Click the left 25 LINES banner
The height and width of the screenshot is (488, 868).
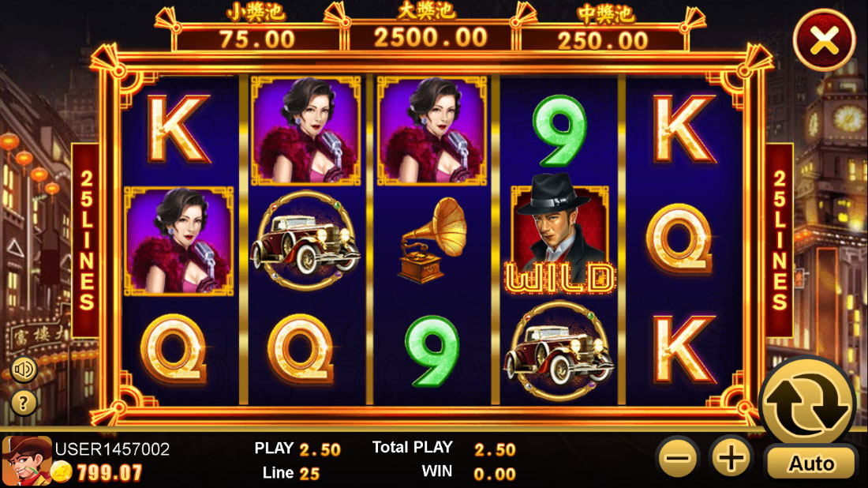click(86, 240)
